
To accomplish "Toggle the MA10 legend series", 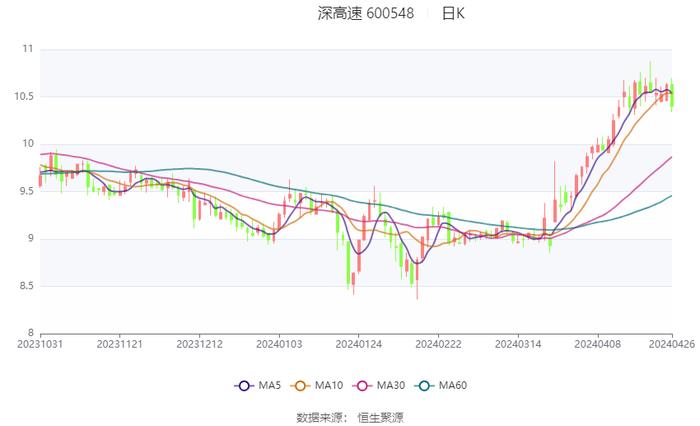I will click(317, 385).
